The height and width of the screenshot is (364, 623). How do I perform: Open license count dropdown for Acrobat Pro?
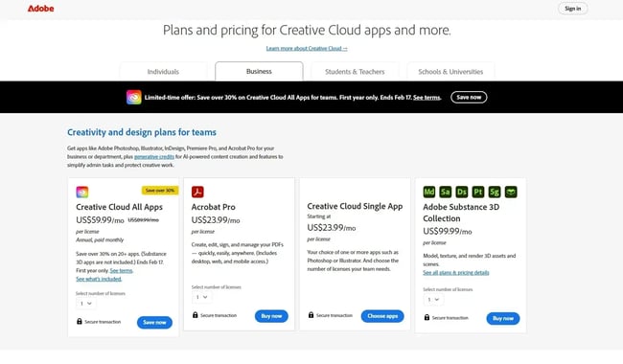pyautogui.click(x=202, y=297)
